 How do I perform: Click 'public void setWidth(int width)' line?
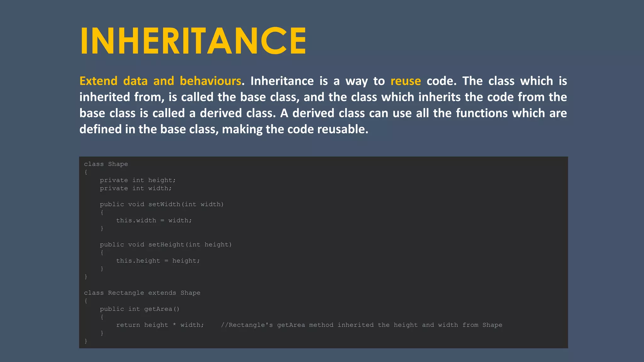(x=162, y=204)
